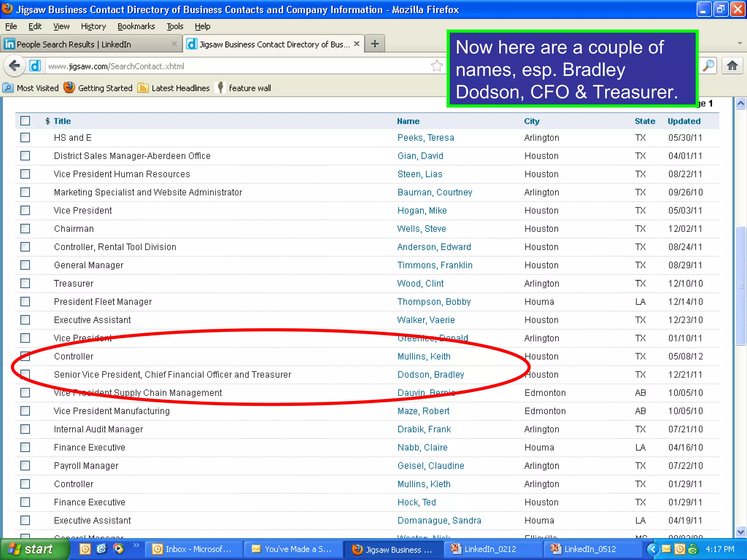The width and height of the screenshot is (747, 560).
Task: Sort by the Updated column header
Action: point(684,121)
